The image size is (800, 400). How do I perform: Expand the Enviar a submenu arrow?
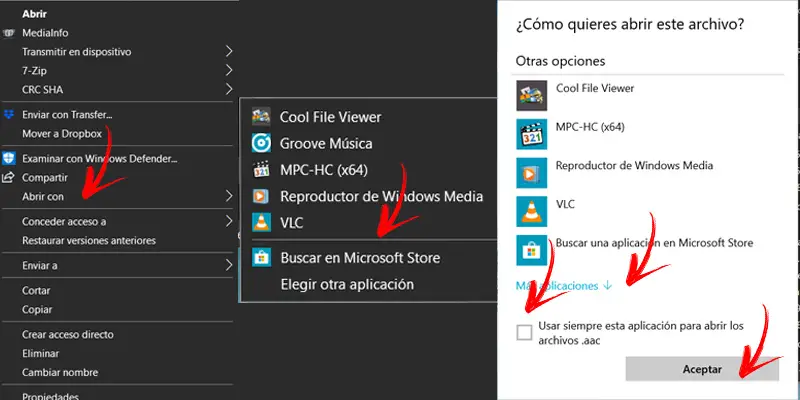click(229, 265)
